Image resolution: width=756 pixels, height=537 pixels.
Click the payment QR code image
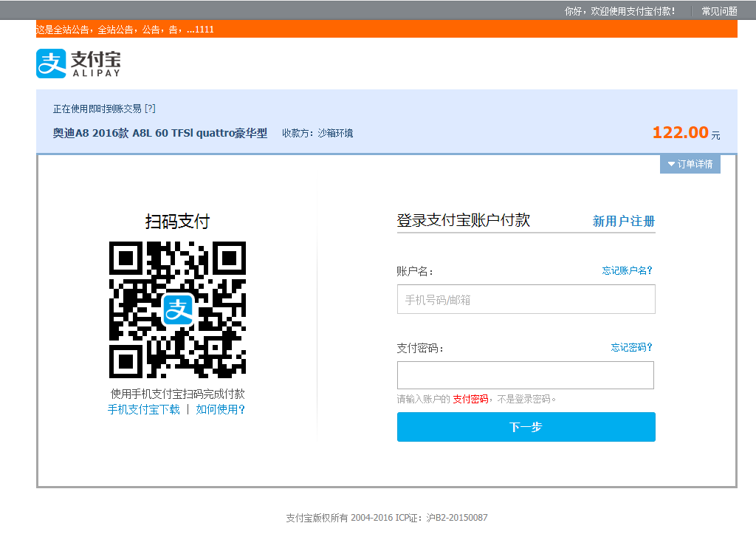point(177,309)
